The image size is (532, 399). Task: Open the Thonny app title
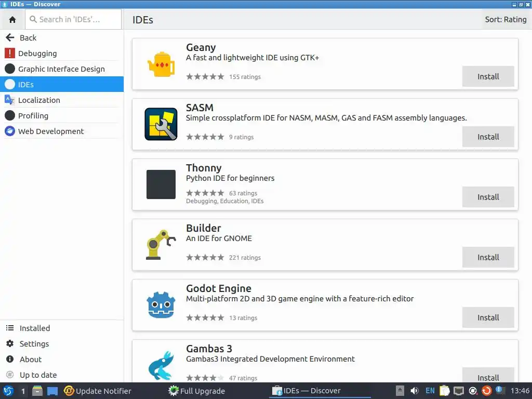click(204, 168)
